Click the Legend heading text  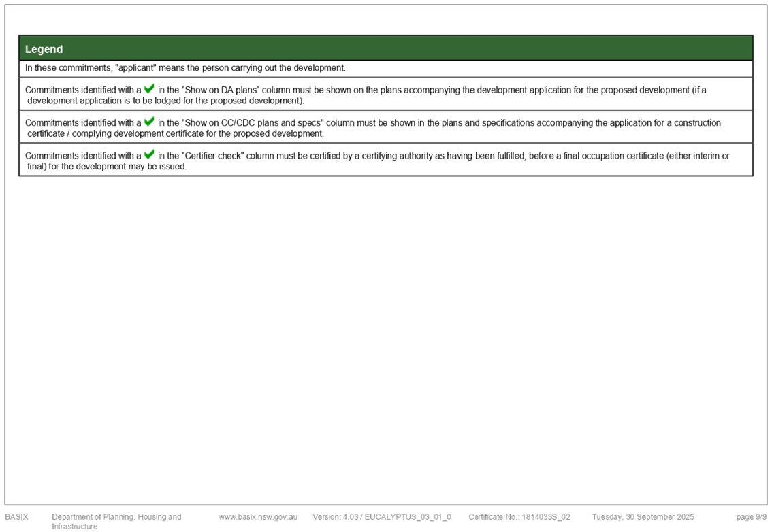(x=44, y=49)
